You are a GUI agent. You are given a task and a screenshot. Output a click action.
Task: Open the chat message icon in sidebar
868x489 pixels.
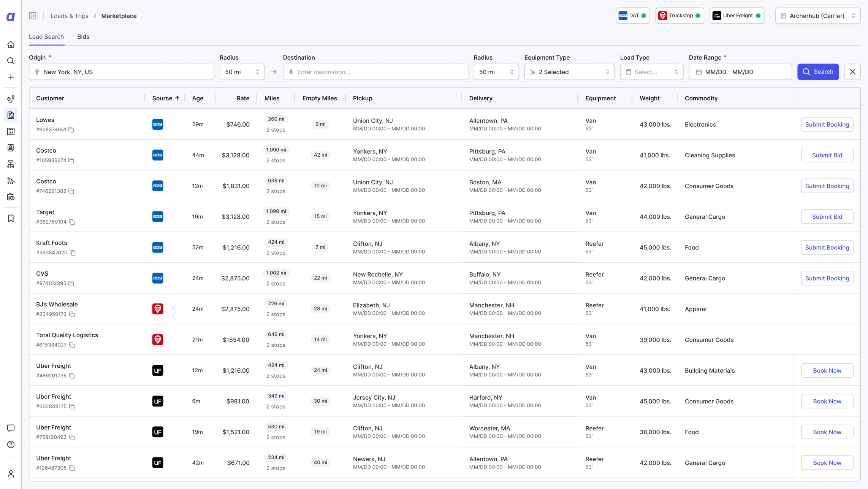click(x=11, y=428)
